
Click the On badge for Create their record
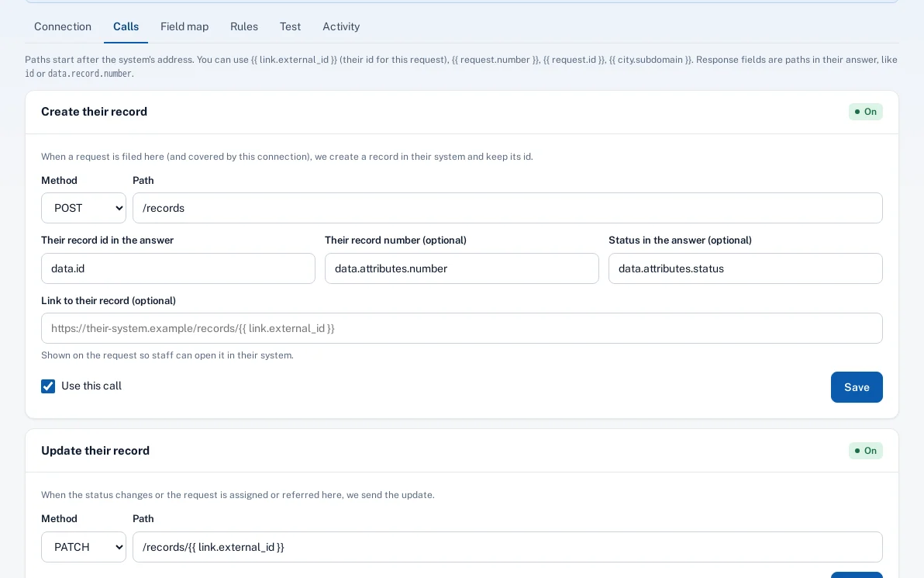click(x=866, y=112)
